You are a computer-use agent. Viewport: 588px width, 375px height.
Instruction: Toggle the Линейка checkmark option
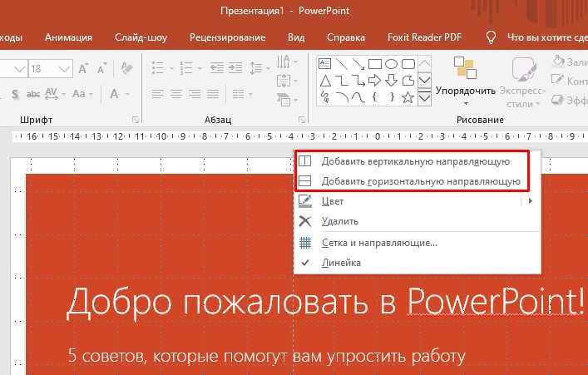(x=341, y=263)
